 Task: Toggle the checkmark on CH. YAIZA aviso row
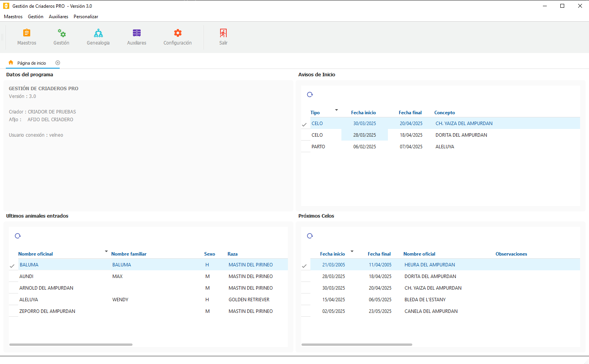305,124
